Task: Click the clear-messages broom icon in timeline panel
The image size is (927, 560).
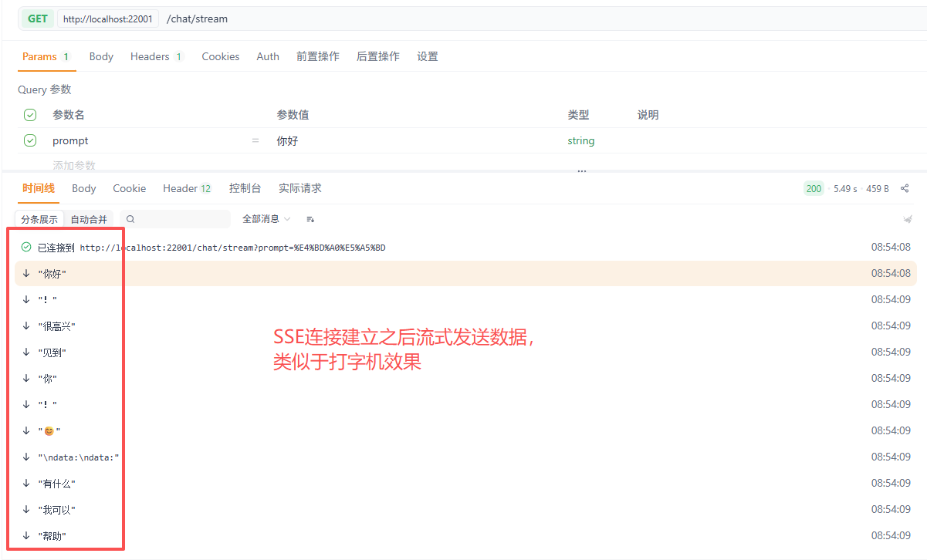Action: [907, 219]
